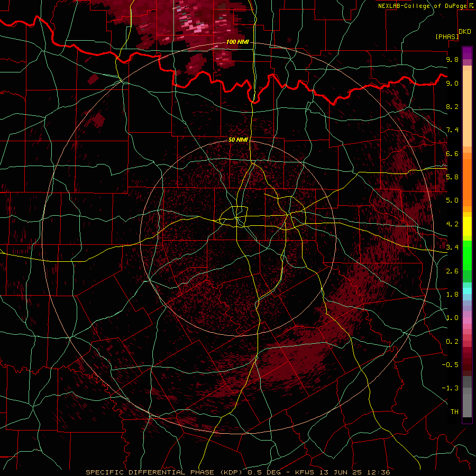The height and width of the screenshot is (476, 476).
Task: Choose the 1.8 scale label
Action: tap(452, 295)
